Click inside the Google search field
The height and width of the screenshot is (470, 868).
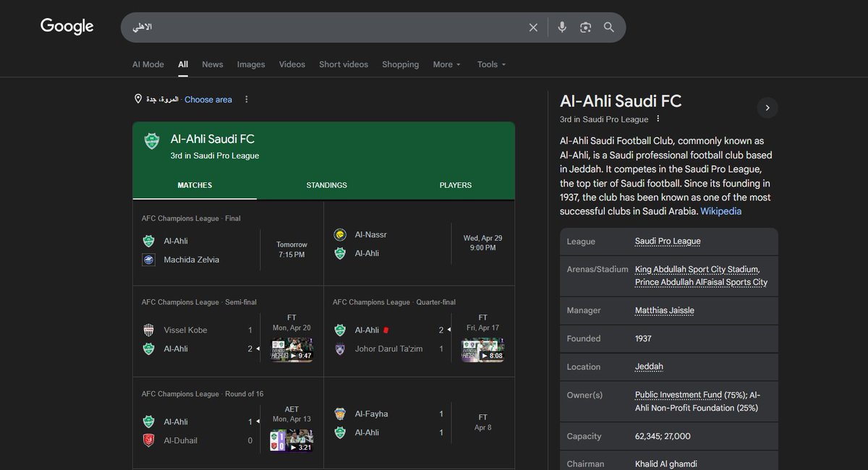tap(325, 27)
